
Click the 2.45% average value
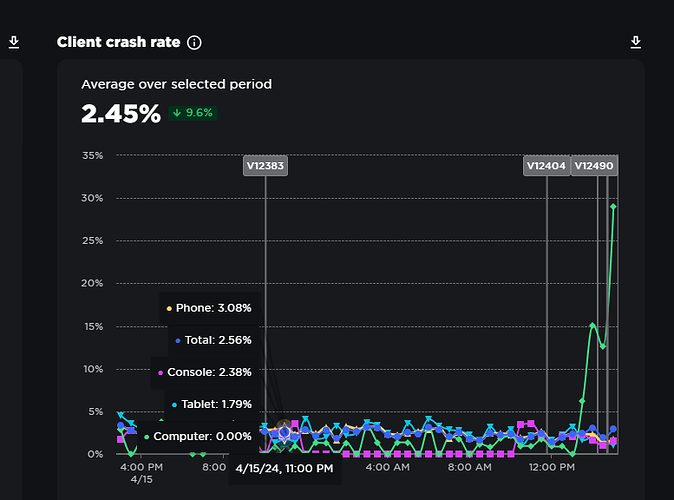coord(121,114)
